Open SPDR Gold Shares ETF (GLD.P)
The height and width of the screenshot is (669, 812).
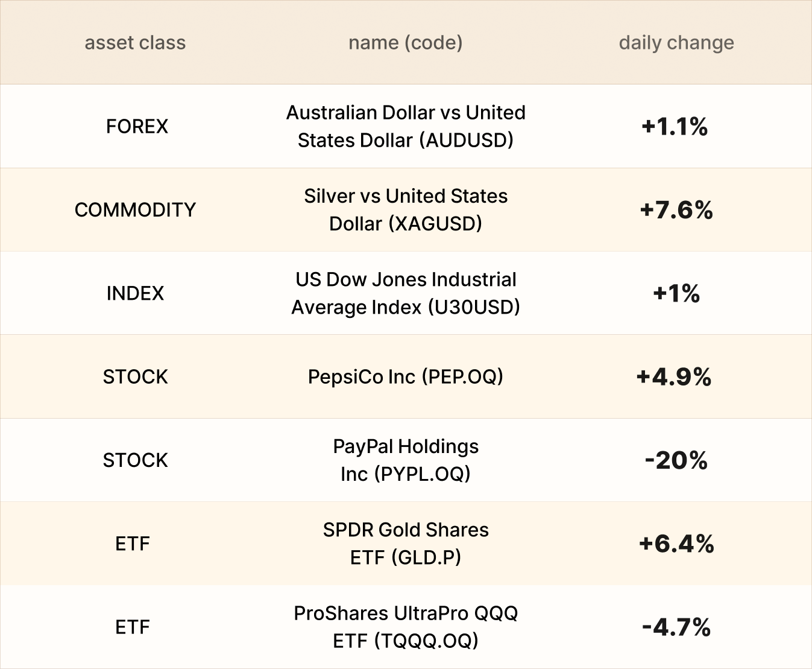406,544
